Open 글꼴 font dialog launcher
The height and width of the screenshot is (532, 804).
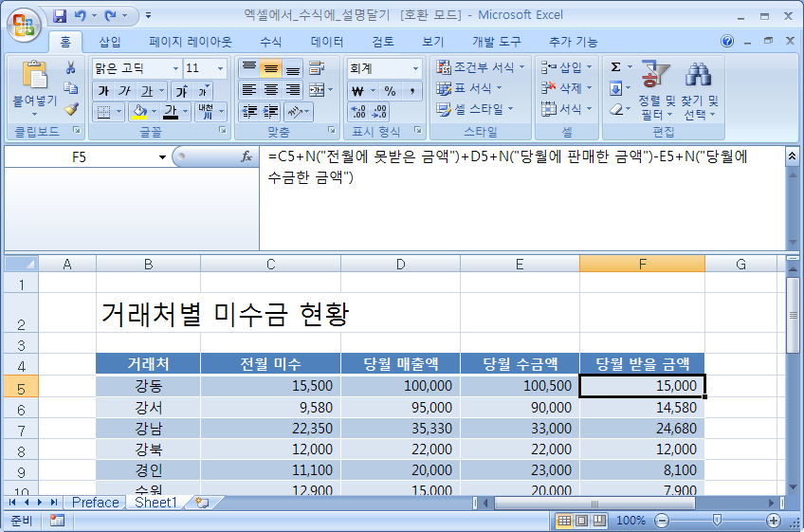pos(223,131)
